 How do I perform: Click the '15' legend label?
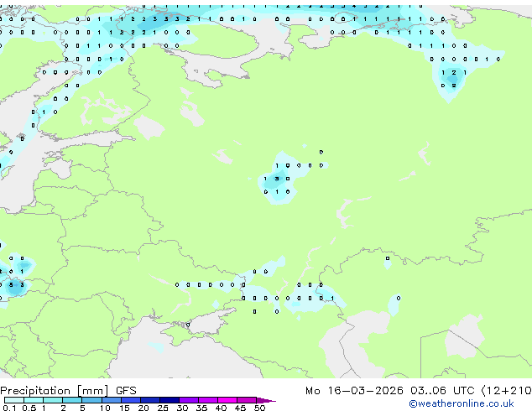(x=124, y=408)
